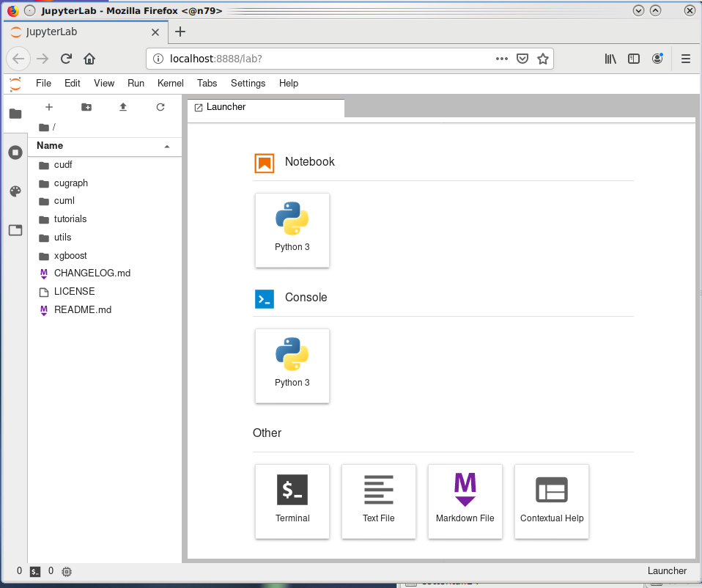Viewport: 702px width, 588px height.
Task: Go back to the previous page
Action: pos(18,59)
